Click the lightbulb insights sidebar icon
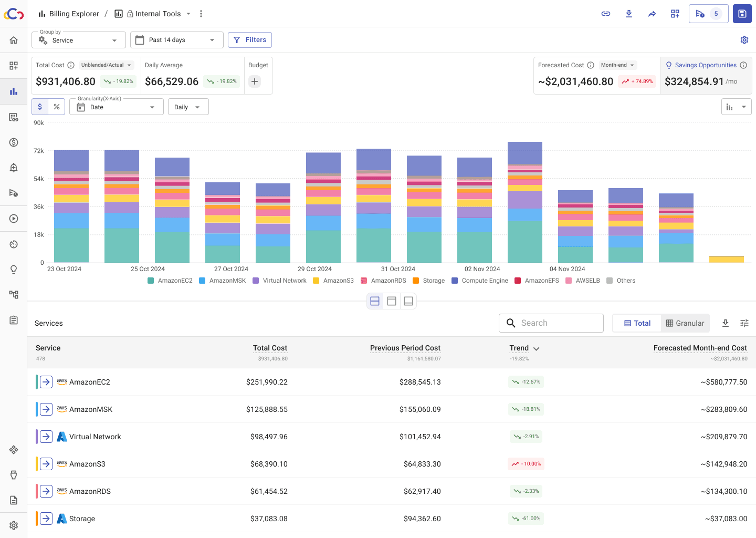This screenshot has height=538, width=756. 14,270
